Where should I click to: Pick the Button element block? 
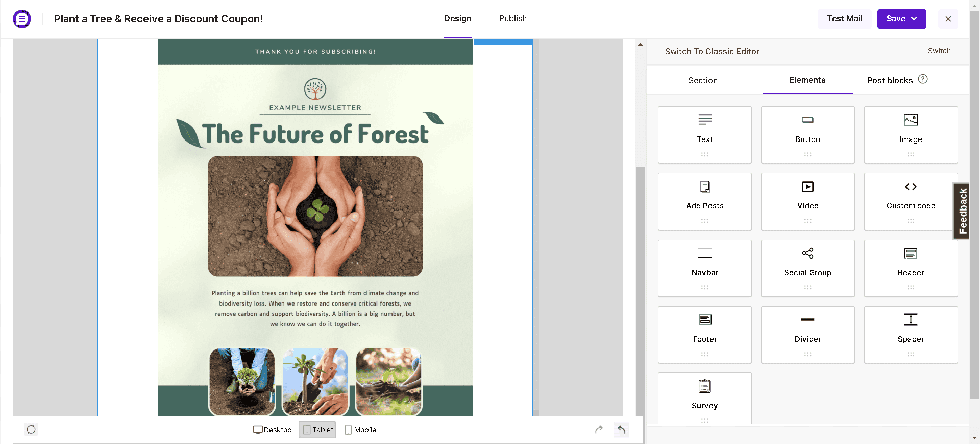(x=807, y=134)
